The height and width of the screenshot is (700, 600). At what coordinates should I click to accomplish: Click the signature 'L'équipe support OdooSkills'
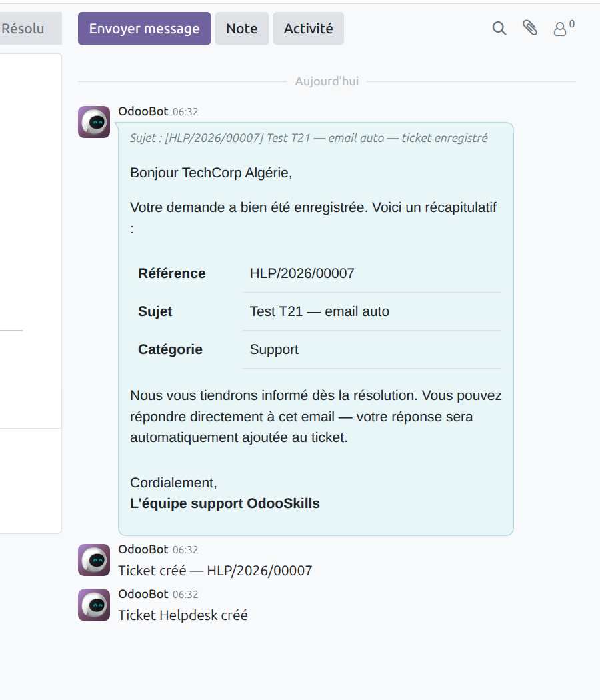coord(223,503)
